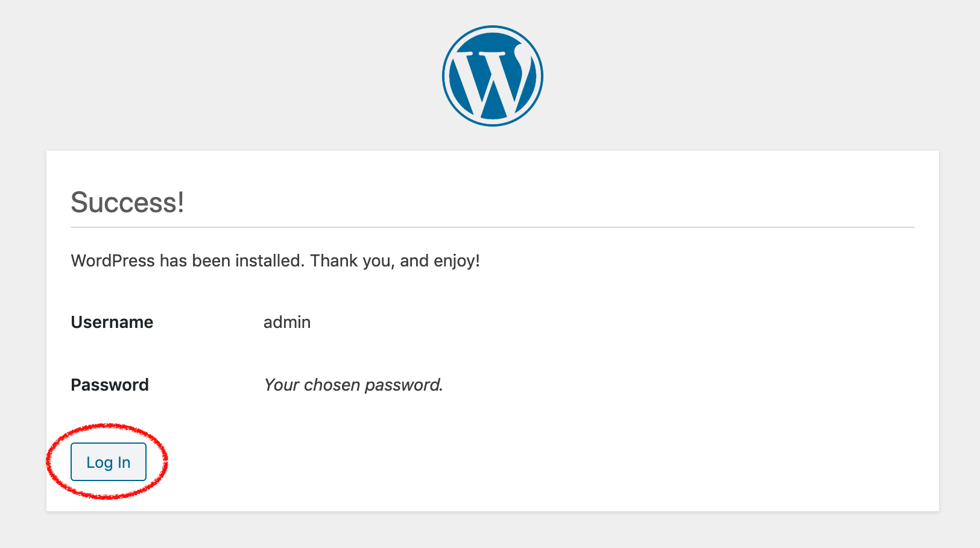Click the 'WordPress has been installed' message
The width and height of the screenshot is (980, 548).
tap(275, 261)
